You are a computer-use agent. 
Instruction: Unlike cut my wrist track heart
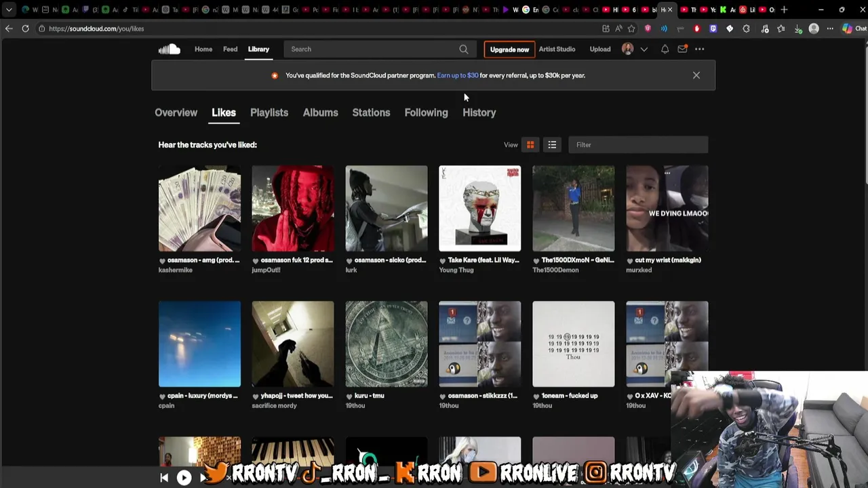pos(630,260)
